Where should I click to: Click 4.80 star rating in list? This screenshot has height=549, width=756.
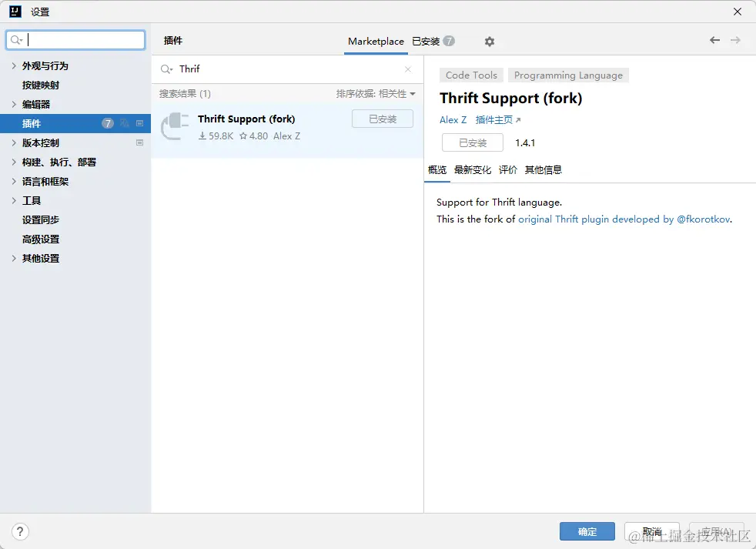(x=253, y=136)
